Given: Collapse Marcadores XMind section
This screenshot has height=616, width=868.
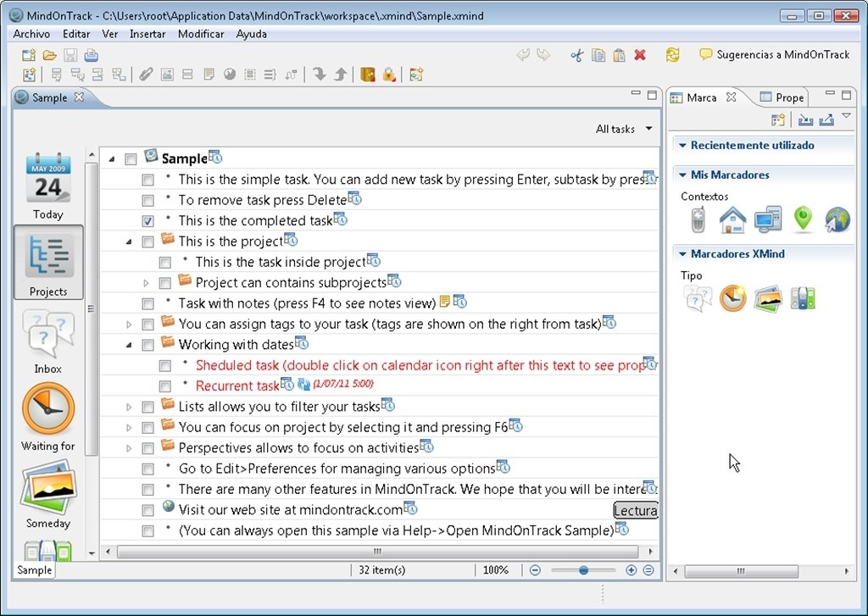Looking at the screenshot, I should point(682,254).
